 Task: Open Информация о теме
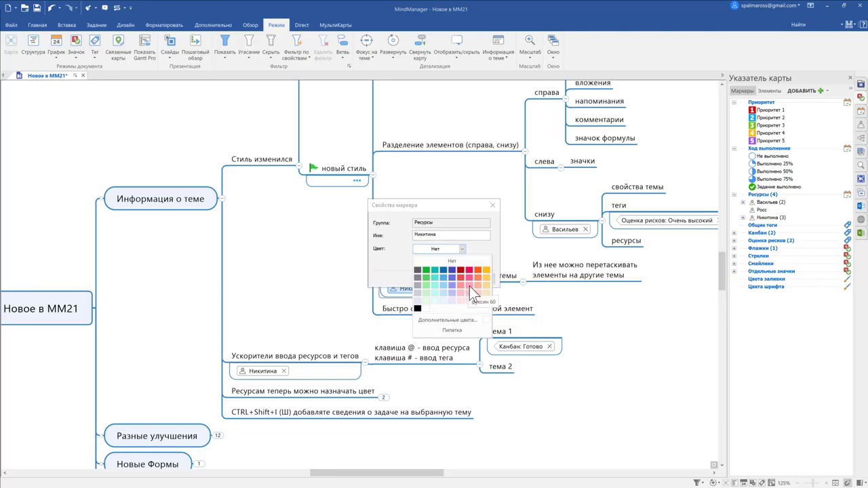pyautogui.click(x=498, y=47)
